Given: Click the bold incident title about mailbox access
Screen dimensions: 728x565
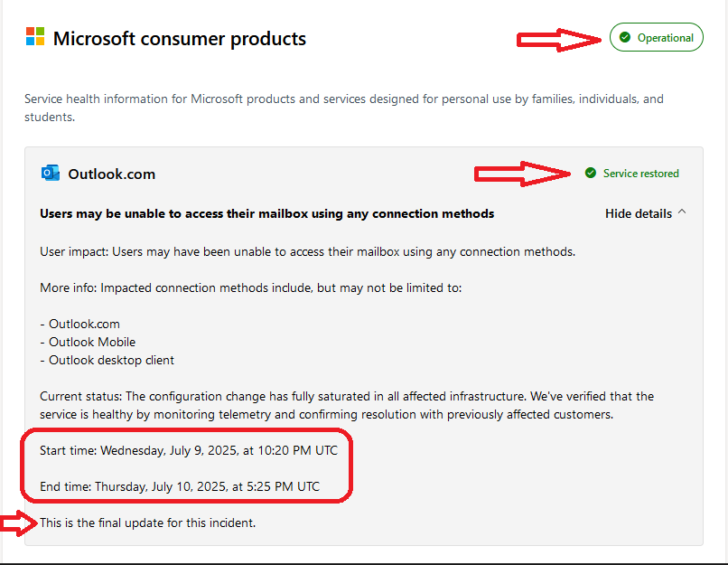Looking at the screenshot, I should pos(267,213).
